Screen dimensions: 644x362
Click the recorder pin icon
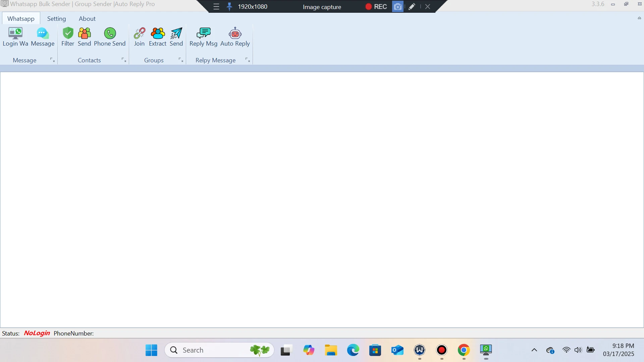229,7
